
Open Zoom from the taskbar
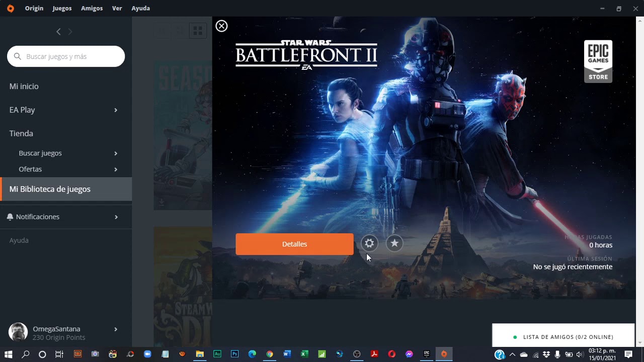coord(147,354)
